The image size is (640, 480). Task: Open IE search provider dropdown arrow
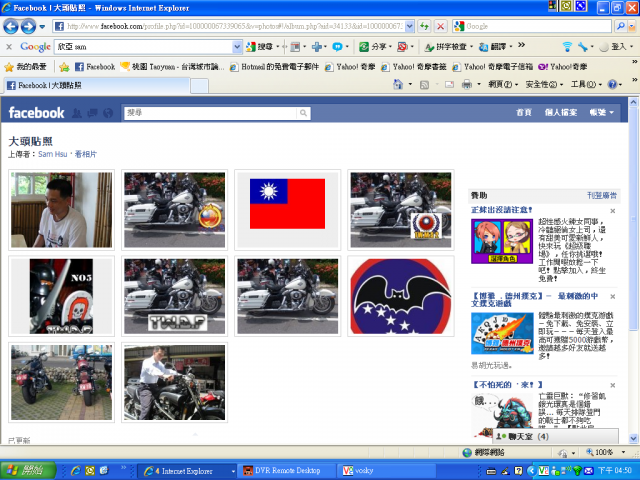[x=632, y=27]
